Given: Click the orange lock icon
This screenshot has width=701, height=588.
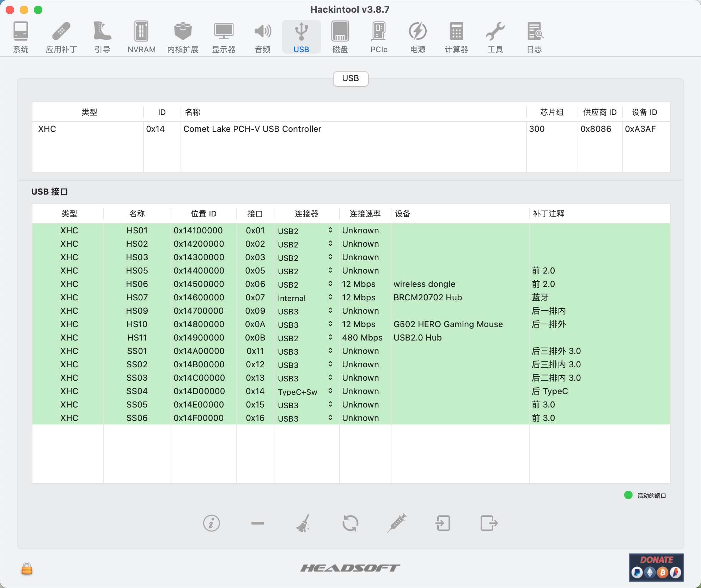Looking at the screenshot, I should [x=27, y=568].
